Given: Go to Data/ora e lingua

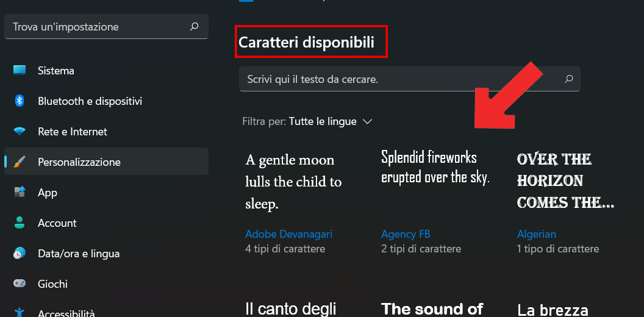Looking at the screenshot, I should (x=106, y=254).
